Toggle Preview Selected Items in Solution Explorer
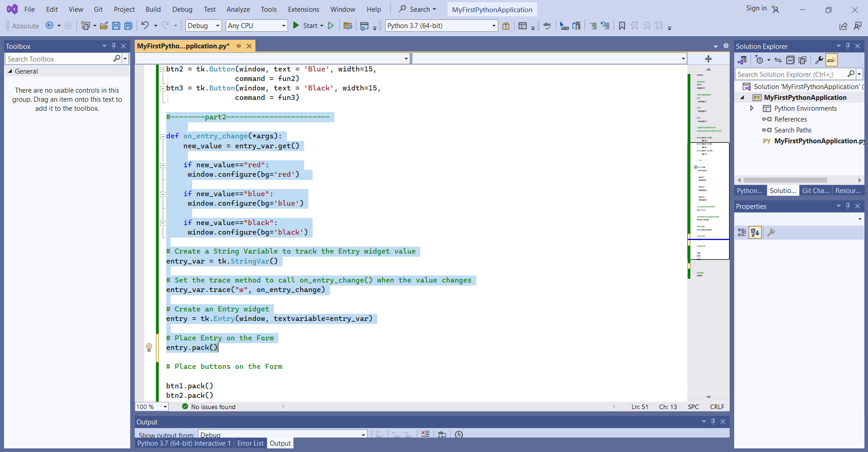The height and width of the screenshot is (452, 868). (x=831, y=60)
